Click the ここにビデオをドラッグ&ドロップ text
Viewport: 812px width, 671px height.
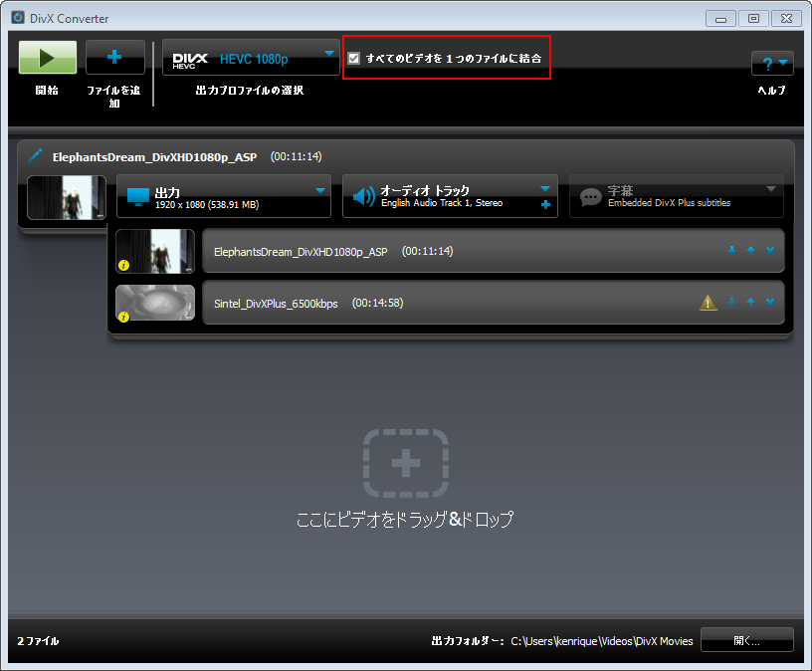click(x=405, y=519)
